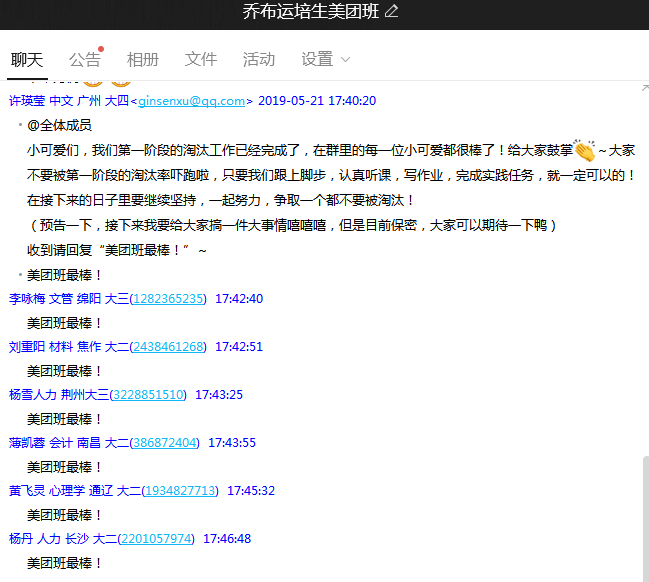Click the scroll-up arrow of chat
Image resolution: width=649 pixels, height=582 pixels.
pyautogui.click(x=645, y=88)
